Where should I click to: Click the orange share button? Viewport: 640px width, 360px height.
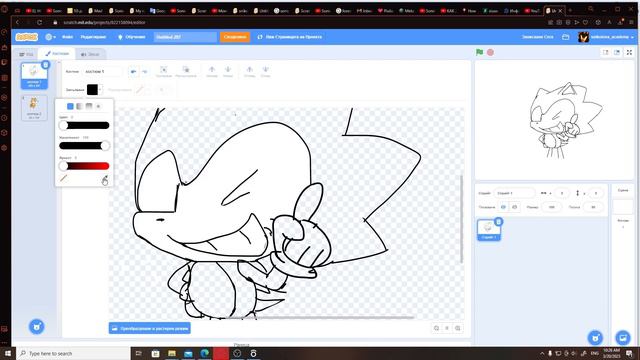point(235,37)
